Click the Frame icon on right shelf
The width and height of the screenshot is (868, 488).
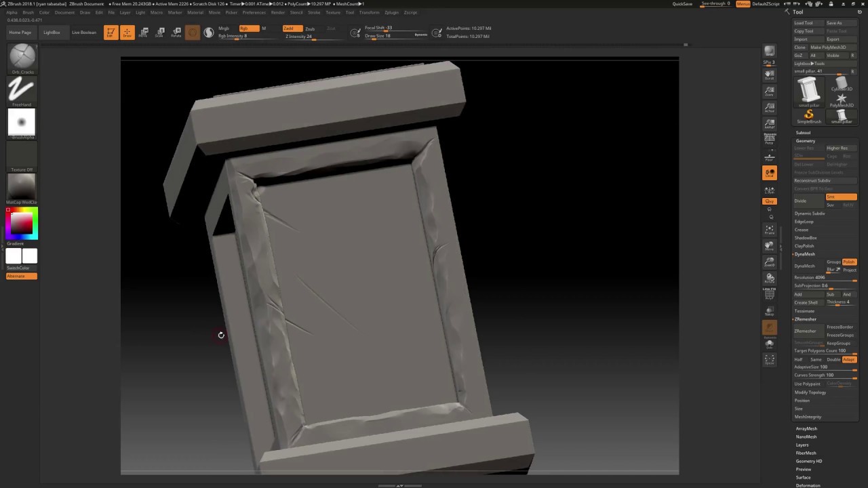769,230
